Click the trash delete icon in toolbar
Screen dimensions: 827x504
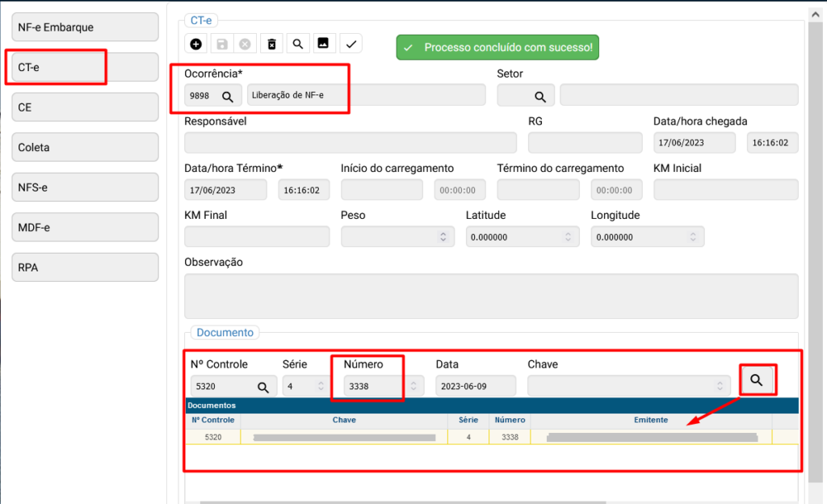(x=272, y=44)
